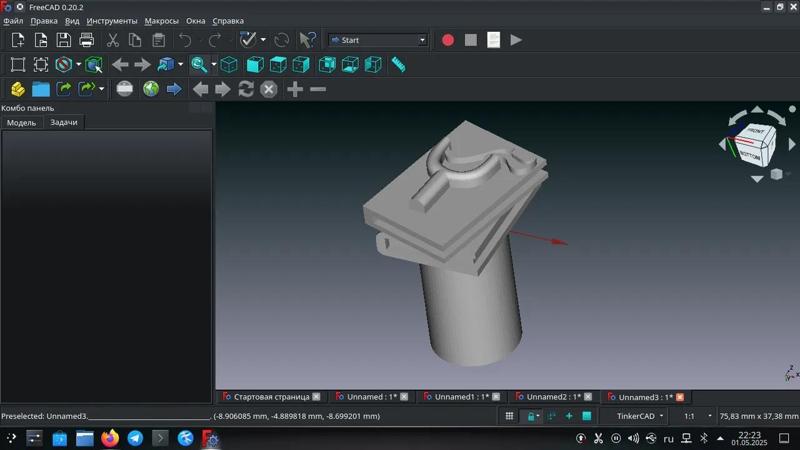Print the current document
The image size is (800, 450).
tap(87, 40)
